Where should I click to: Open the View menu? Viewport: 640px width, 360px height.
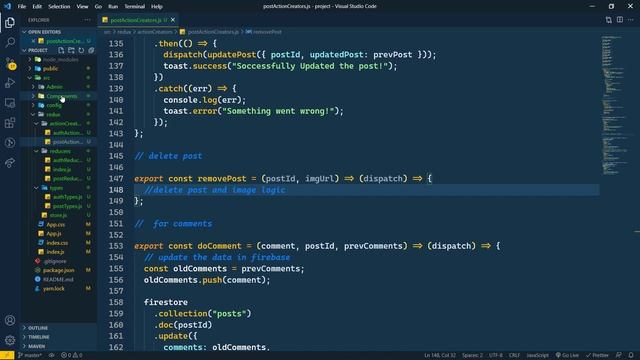click(x=82, y=7)
